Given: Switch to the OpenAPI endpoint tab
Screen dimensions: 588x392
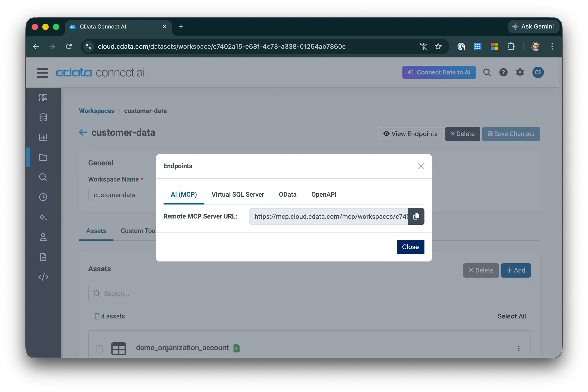Looking at the screenshot, I should (x=324, y=194).
